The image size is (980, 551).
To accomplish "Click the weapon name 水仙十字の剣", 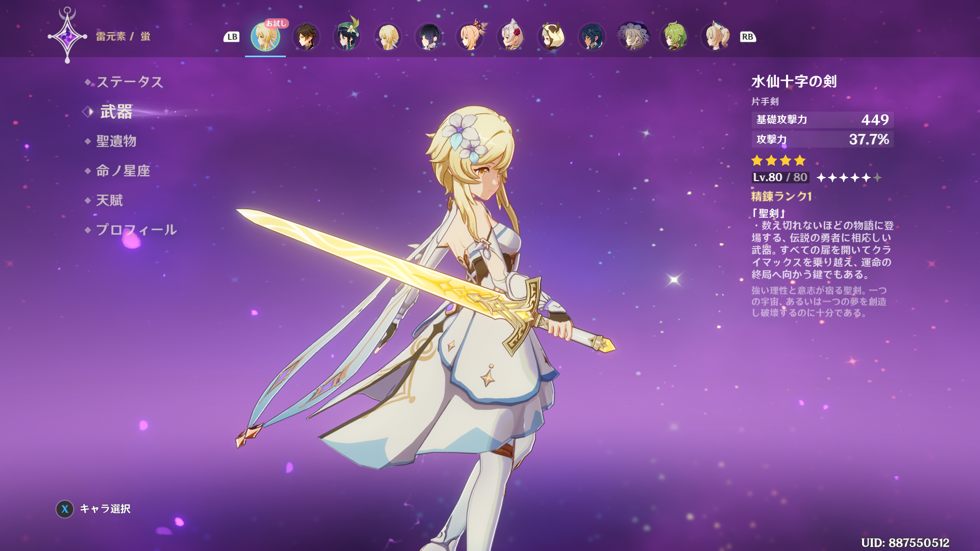I will (x=794, y=81).
